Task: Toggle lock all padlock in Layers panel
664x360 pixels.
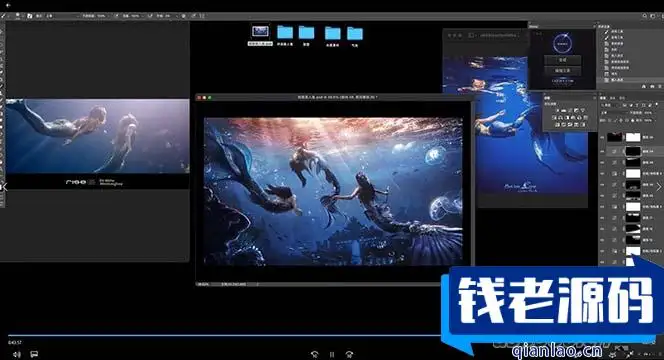Action: click(633, 120)
